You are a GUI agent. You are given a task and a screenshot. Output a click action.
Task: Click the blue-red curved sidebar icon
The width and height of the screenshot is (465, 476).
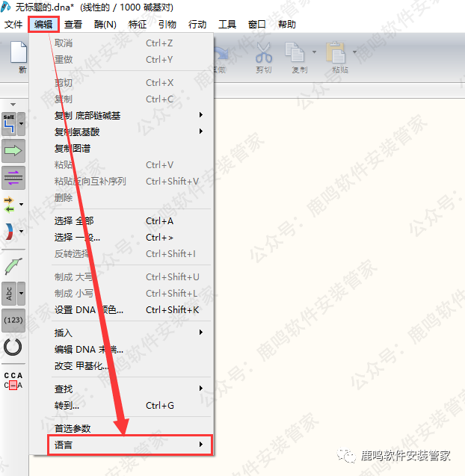point(9,232)
